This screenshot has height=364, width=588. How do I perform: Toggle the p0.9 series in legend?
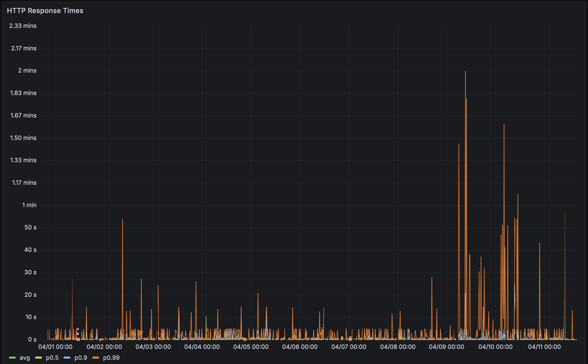(x=81, y=358)
